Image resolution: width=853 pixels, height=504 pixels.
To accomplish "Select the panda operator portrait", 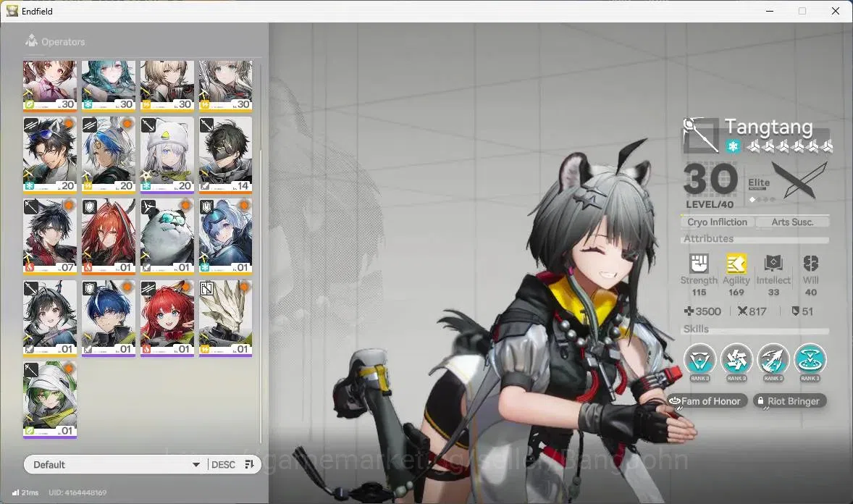I will point(167,237).
